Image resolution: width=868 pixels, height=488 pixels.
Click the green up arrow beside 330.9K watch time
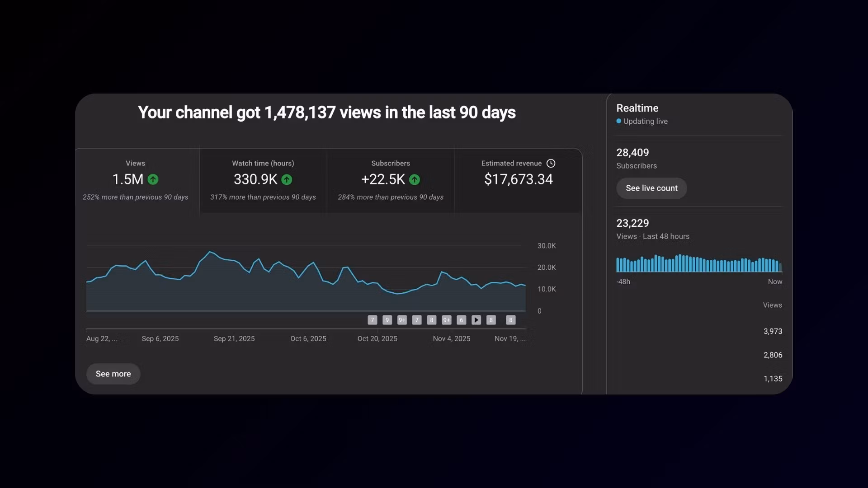[287, 179]
